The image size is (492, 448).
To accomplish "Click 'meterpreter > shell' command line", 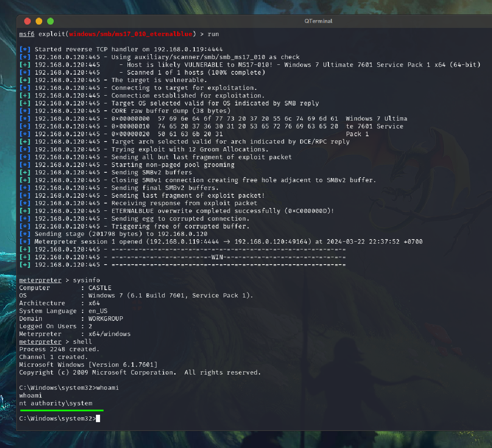I will (55, 342).
